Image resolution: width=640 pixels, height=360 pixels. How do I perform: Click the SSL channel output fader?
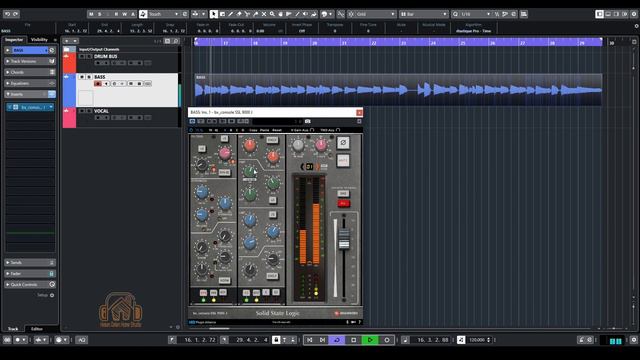coord(344,239)
